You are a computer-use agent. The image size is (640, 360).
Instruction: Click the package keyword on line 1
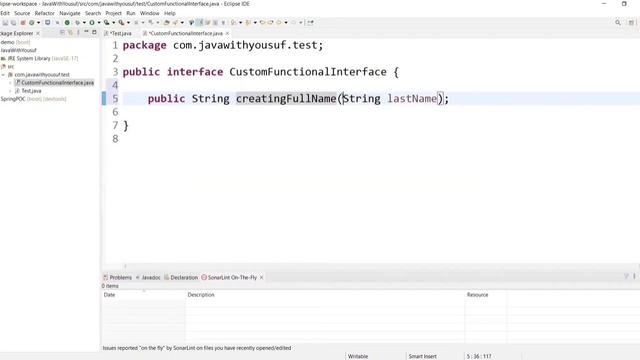point(144,45)
